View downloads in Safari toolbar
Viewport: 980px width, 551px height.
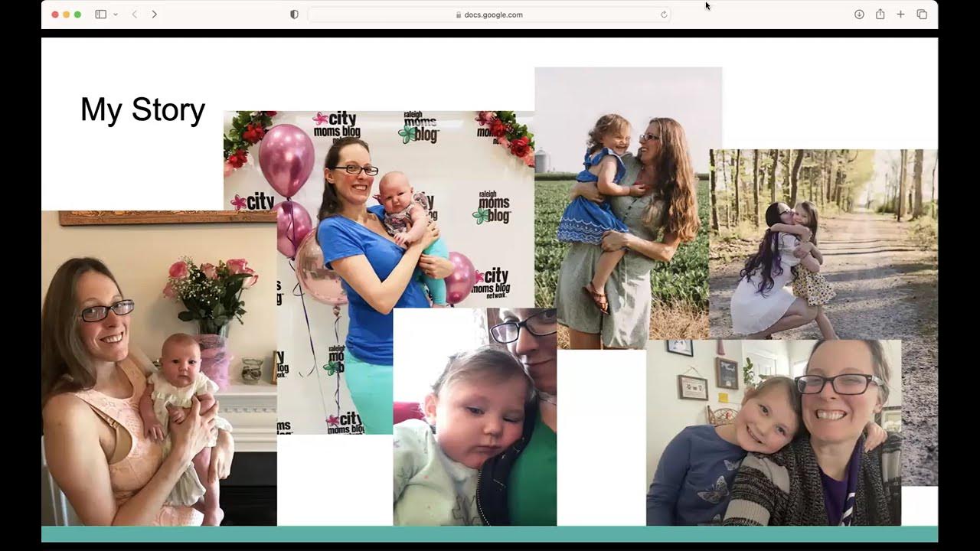tap(859, 14)
